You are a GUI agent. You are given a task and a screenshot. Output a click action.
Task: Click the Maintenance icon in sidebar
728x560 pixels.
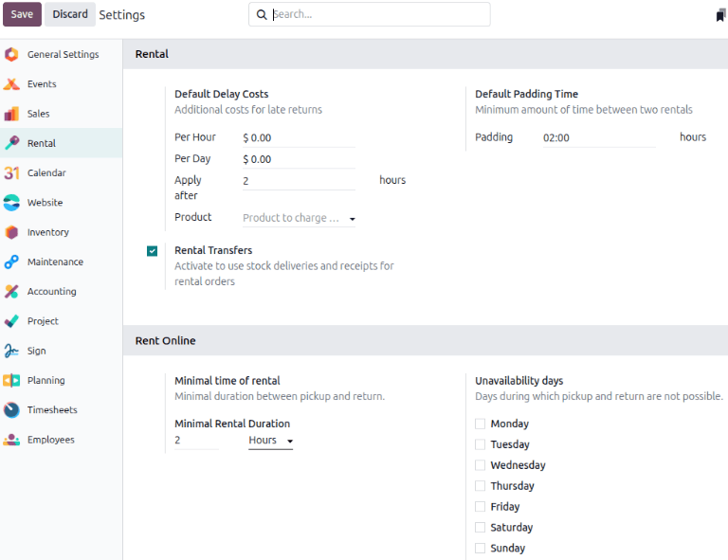point(11,262)
